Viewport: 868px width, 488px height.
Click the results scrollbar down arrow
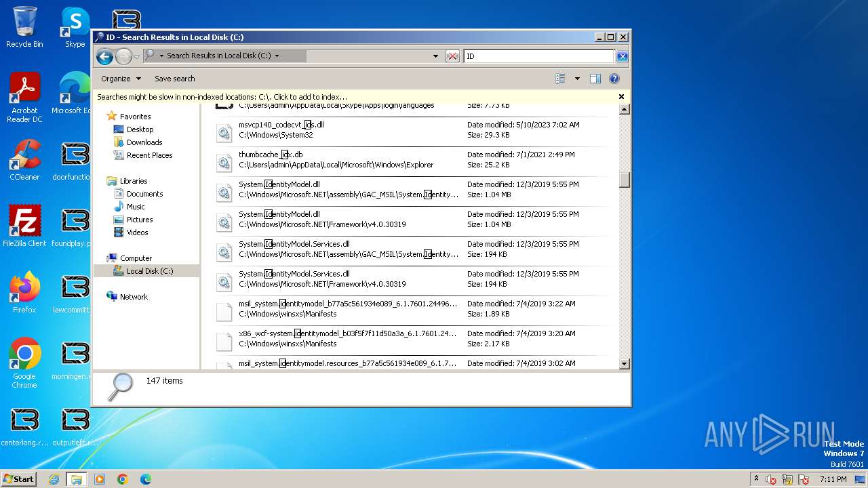625,364
